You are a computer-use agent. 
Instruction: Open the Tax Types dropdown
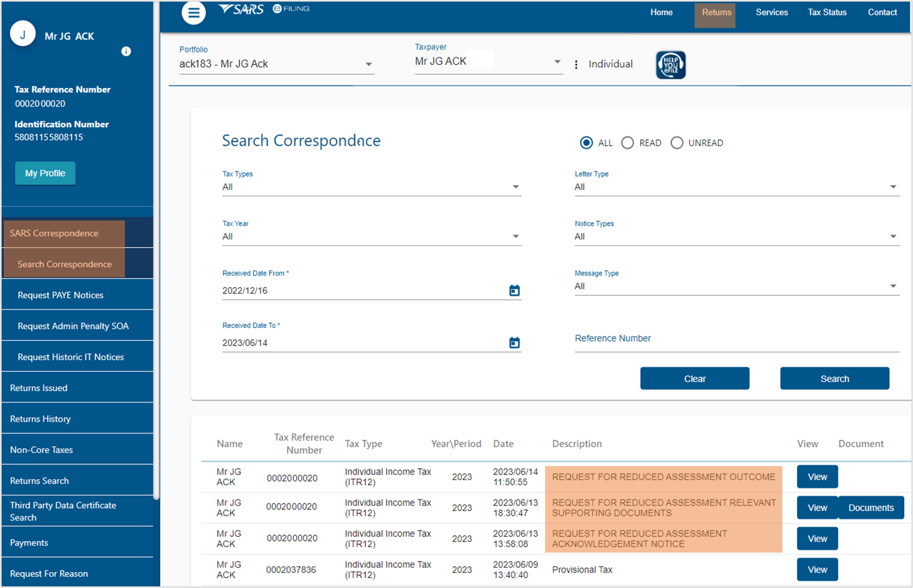pos(372,187)
